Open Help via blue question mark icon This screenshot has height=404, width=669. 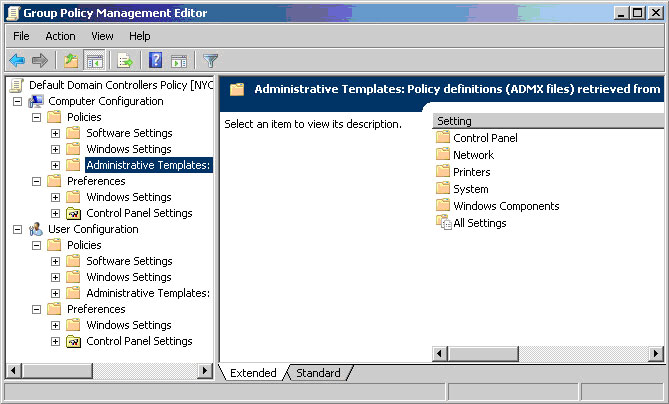point(155,60)
